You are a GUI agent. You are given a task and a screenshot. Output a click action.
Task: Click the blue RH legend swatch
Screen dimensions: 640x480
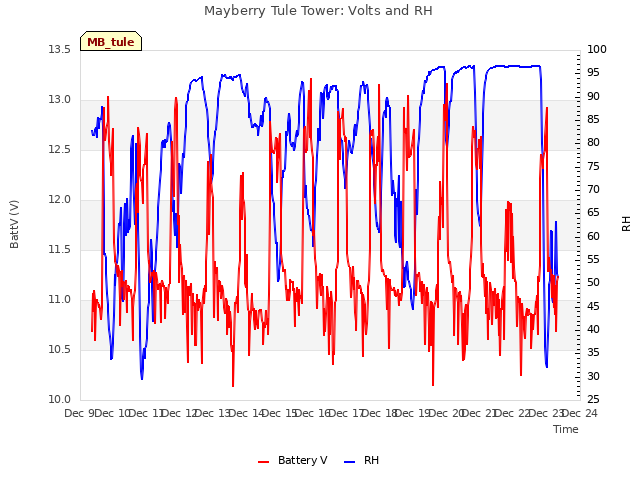[x=349, y=462]
